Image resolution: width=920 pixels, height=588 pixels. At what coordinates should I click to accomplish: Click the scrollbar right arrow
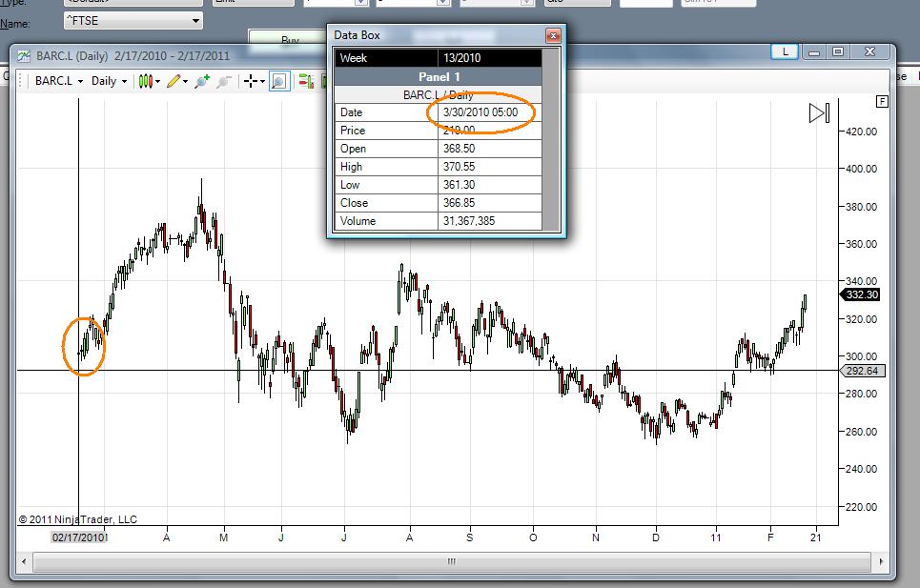pos(881,561)
